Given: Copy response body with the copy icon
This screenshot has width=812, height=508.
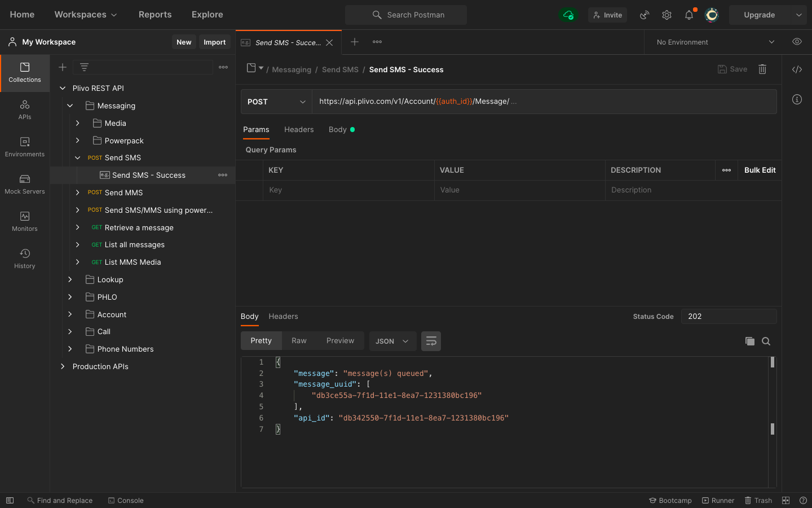Looking at the screenshot, I should click(749, 341).
